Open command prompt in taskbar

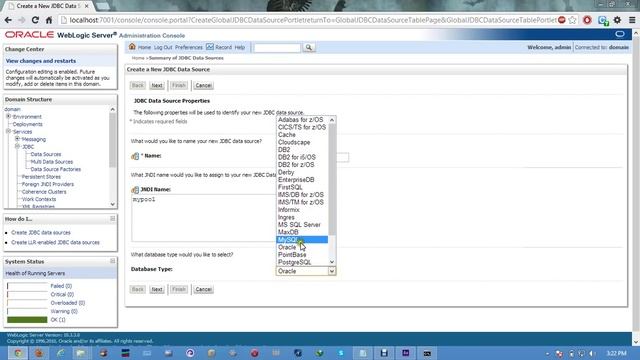click(x=427, y=353)
